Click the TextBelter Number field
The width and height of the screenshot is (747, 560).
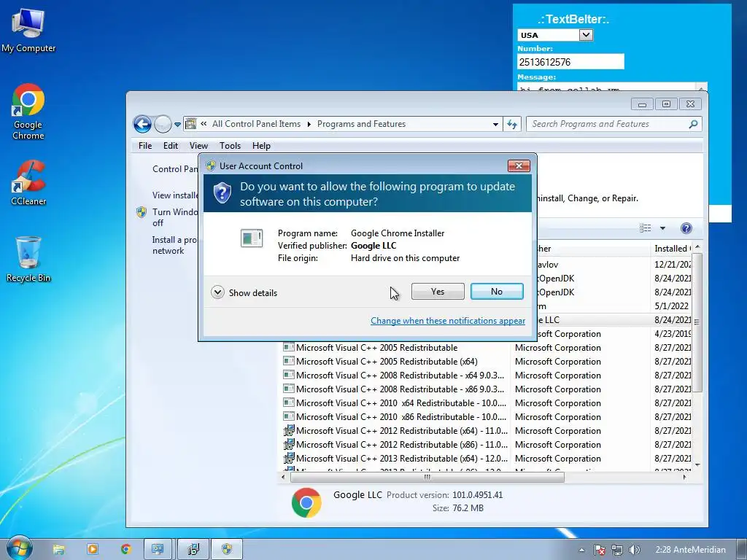coord(570,62)
